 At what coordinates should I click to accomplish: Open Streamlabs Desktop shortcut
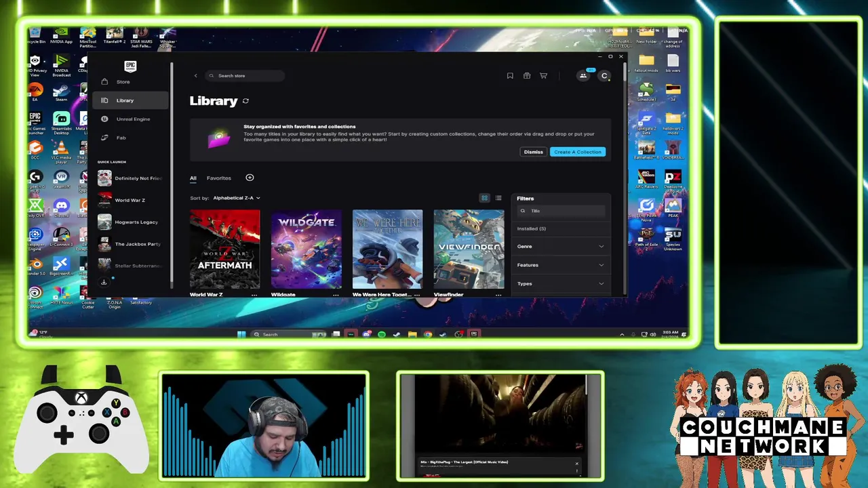point(61,123)
